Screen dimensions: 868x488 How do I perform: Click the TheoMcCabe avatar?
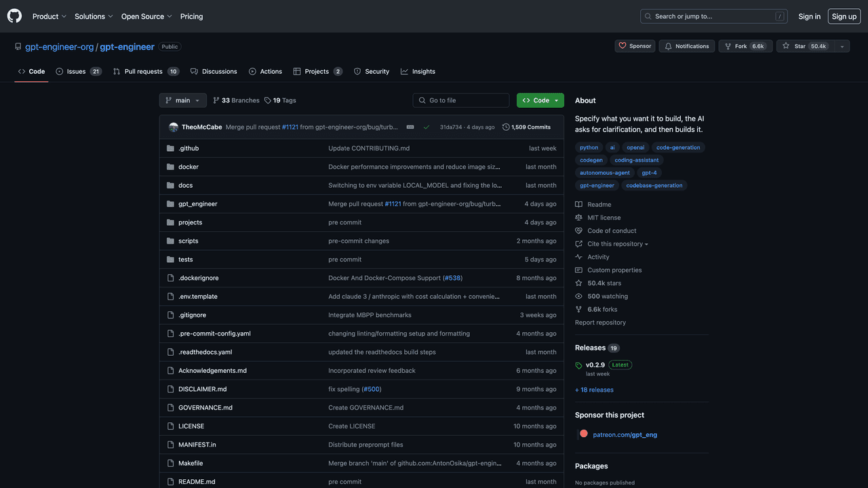coord(174,127)
